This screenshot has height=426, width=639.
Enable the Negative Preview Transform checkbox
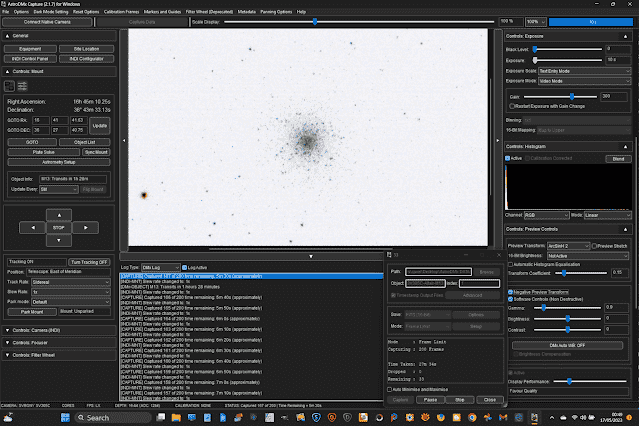510,291
